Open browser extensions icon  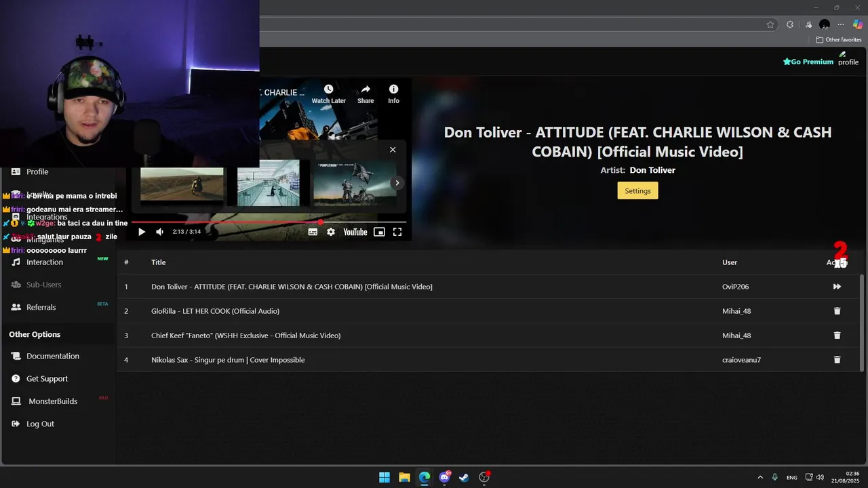click(790, 24)
